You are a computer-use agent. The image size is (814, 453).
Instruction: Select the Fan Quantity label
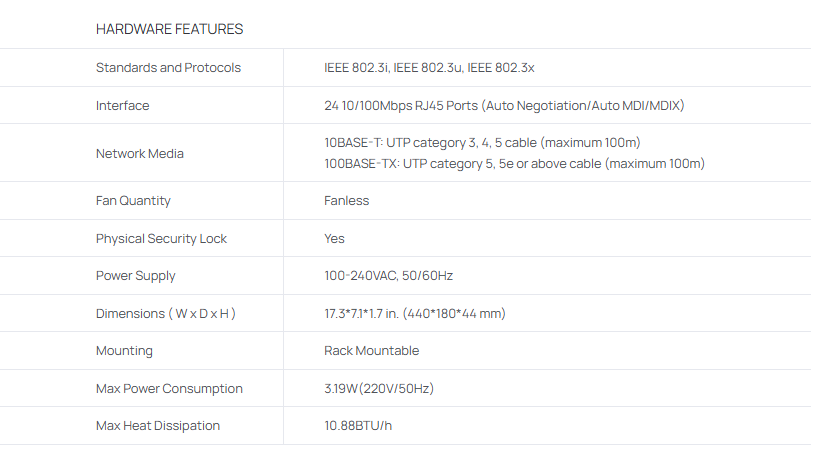pos(133,201)
